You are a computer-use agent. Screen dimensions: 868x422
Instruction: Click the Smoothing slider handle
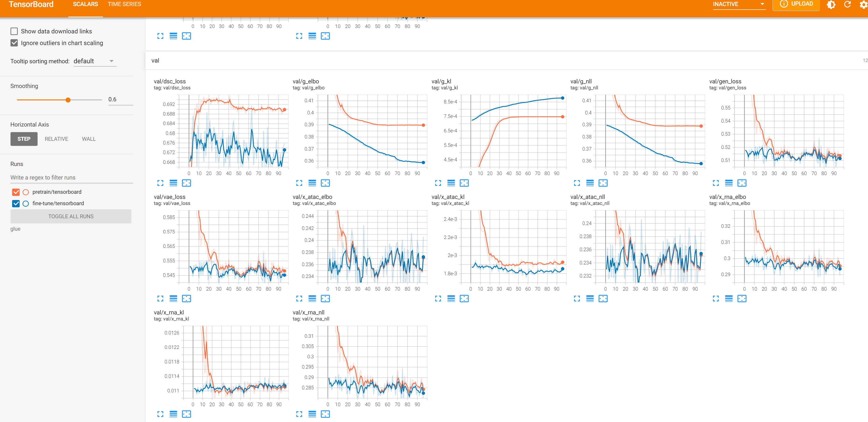click(68, 100)
